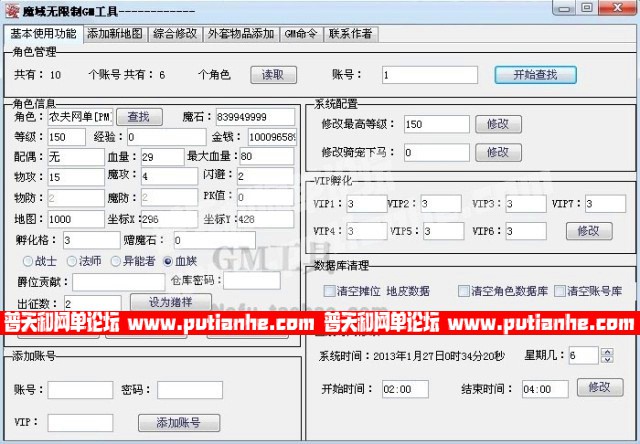
Task: Click the 经验 input field
Action: click(x=167, y=137)
